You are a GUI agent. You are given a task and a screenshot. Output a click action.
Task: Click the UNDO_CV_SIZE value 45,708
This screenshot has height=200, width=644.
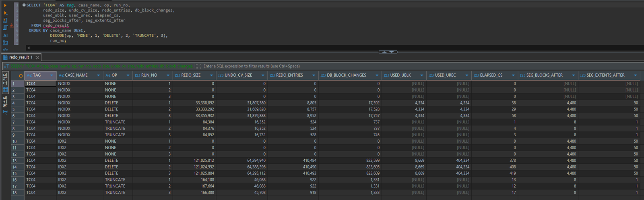(x=260, y=193)
